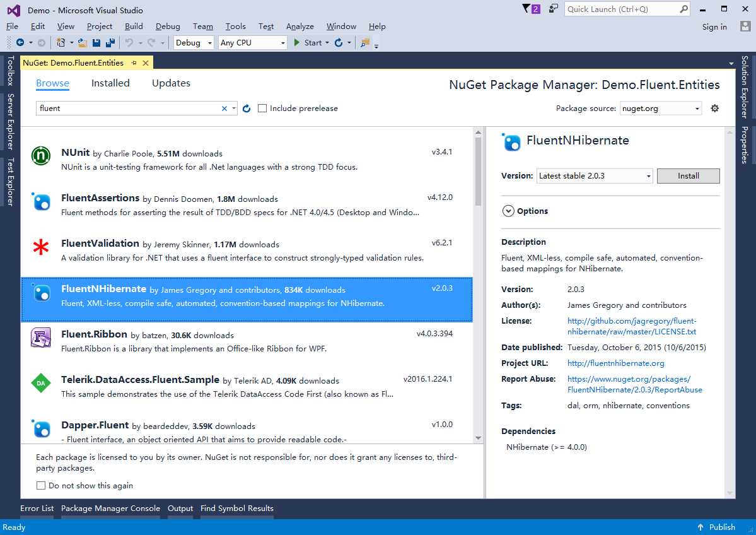Open the Solution Explorer side panel
Image resolution: width=756 pixels, height=535 pixels.
745,87
